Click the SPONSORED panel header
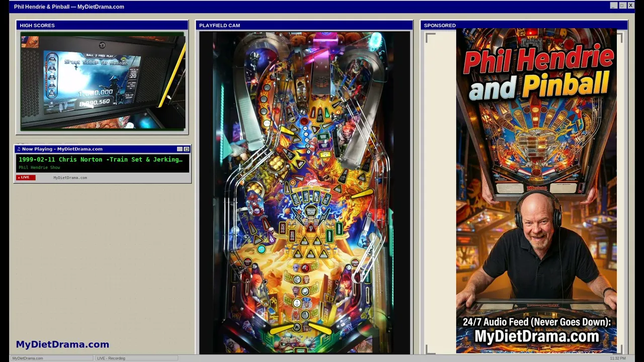644x362 pixels. click(524, 25)
